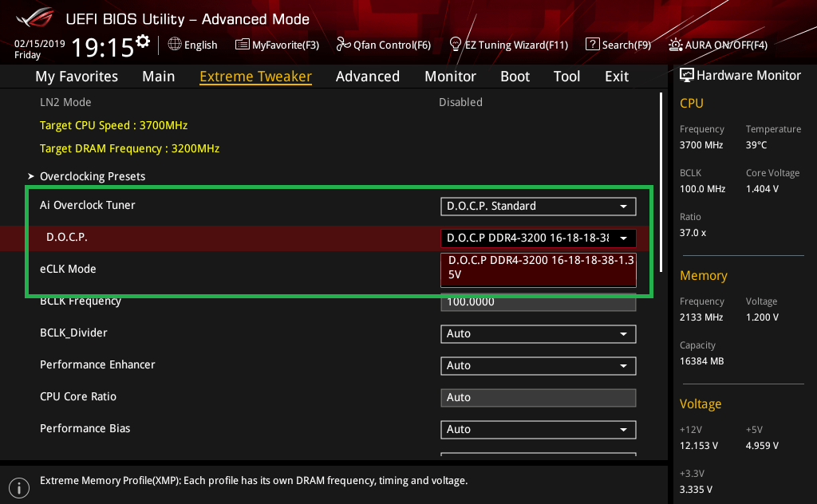Click the CPU Core Ratio label
The height and width of the screenshot is (504, 817).
[78, 397]
